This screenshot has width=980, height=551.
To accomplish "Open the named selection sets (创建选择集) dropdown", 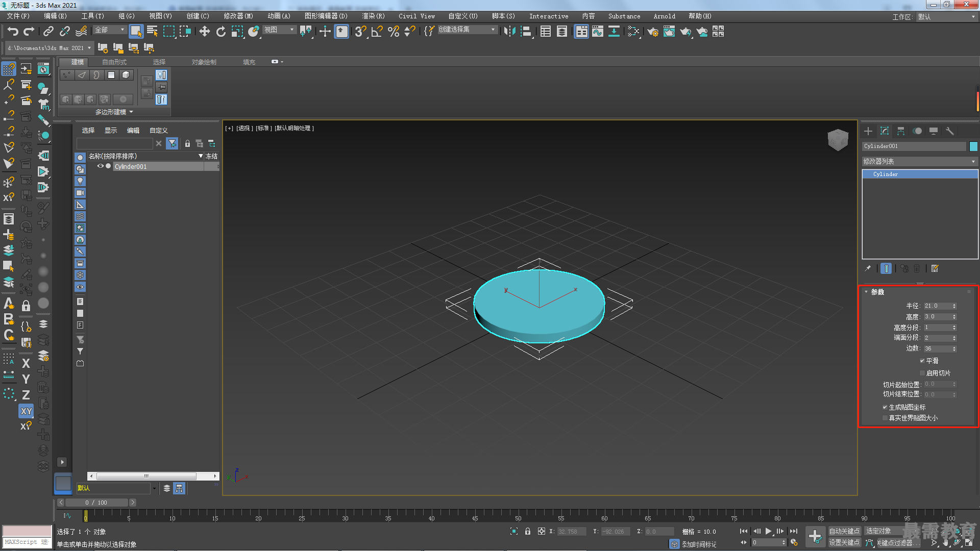I will (467, 30).
